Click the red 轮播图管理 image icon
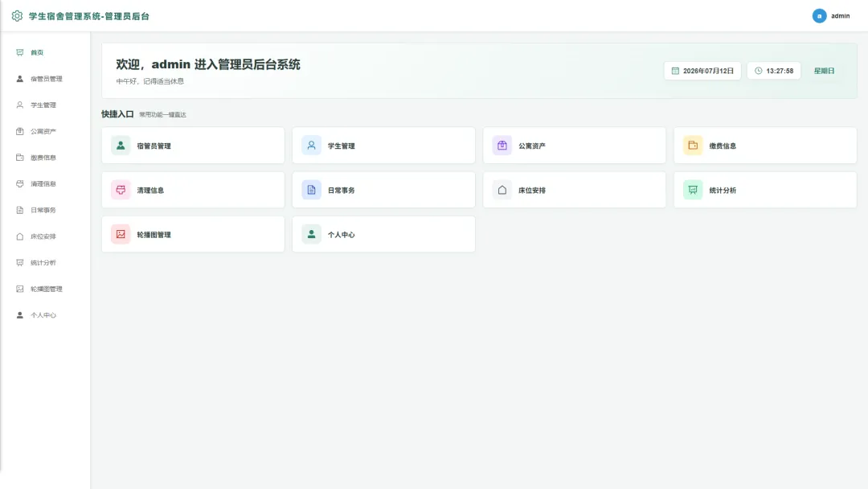Screen dimensions: 868x489 [x=121, y=234]
